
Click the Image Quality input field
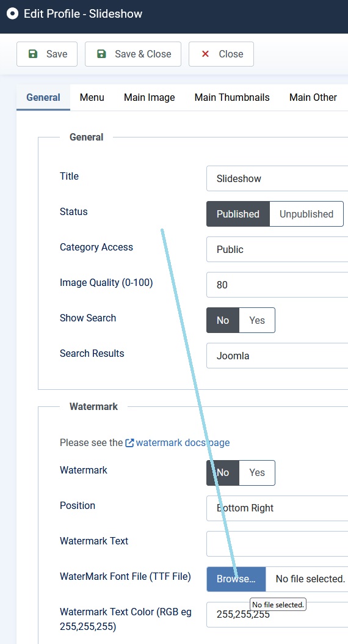pos(277,285)
